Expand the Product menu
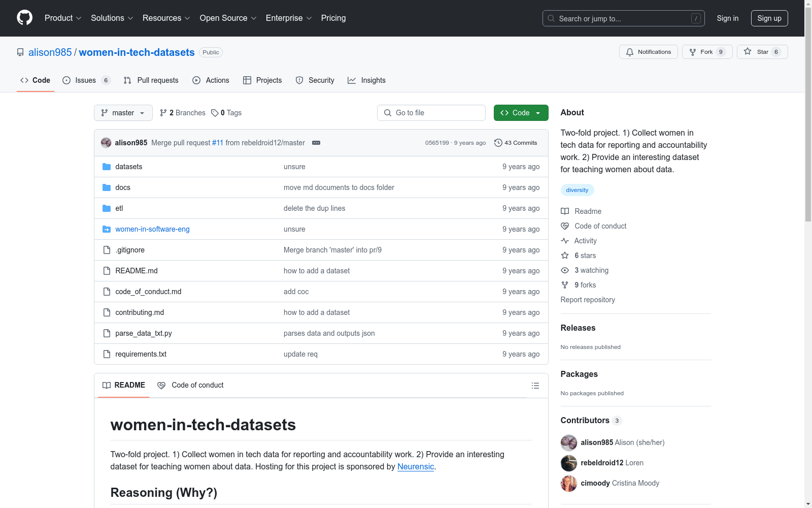The height and width of the screenshot is (508, 812). [63, 18]
